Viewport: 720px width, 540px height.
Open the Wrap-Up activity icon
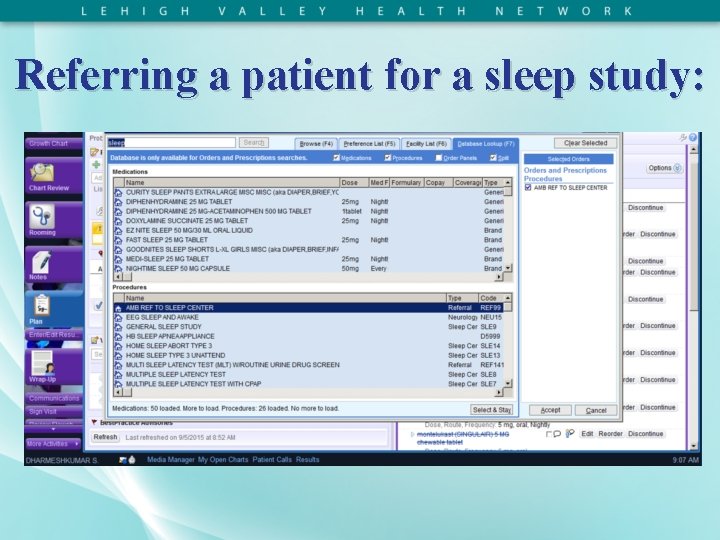[43, 363]
